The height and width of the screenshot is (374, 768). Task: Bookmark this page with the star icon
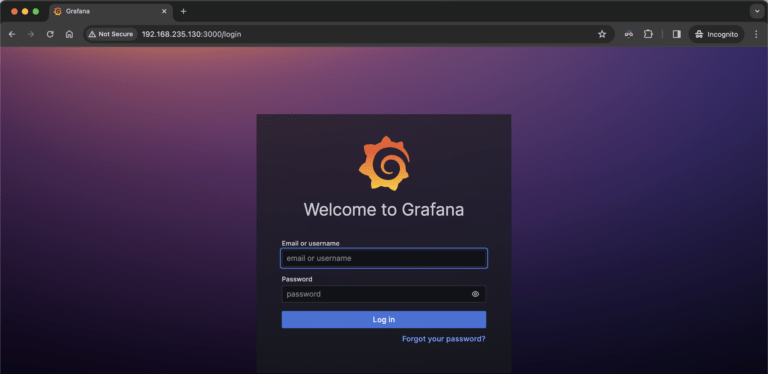pos(602,34)
